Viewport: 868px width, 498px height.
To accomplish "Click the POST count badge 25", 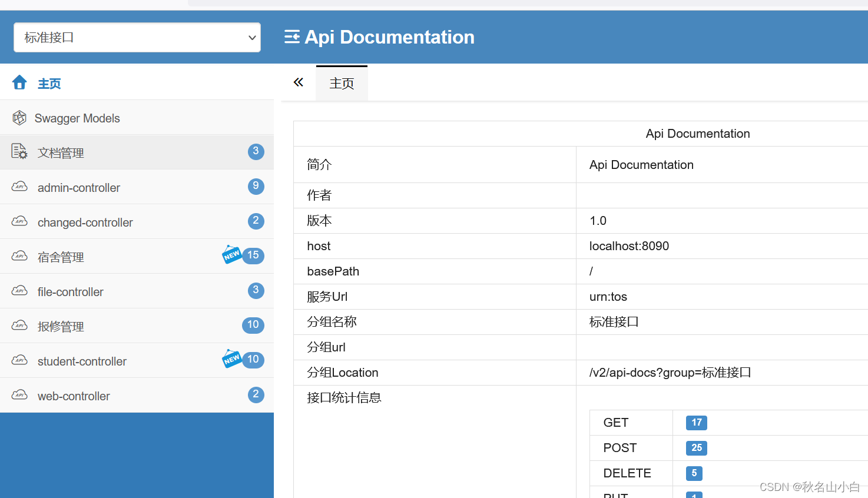I will [x=697, y=448].
